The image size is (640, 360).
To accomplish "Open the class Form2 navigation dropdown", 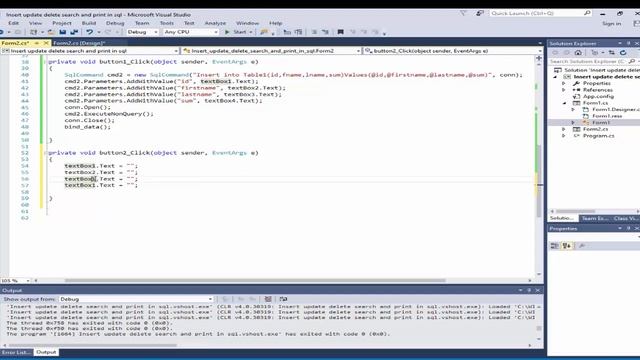I will click(271, 51).
